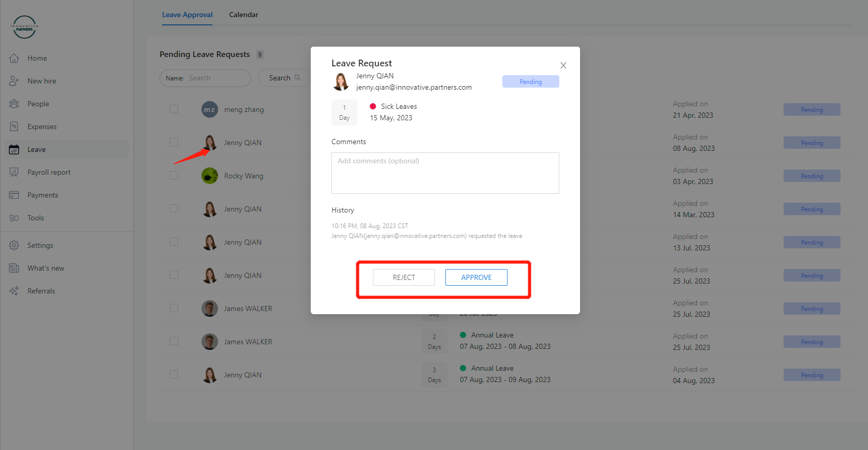The height and width of the screenshot is (450, 868).
Task: Click the Referrals sparkle icon
Action: 14,291
